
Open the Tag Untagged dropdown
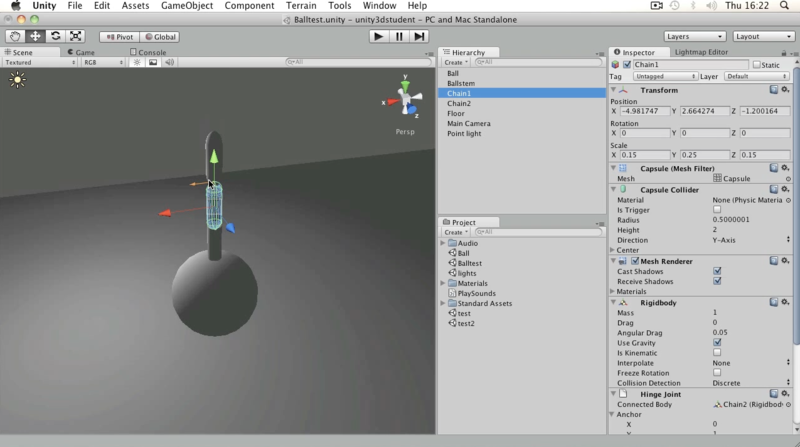click(665, 76)
